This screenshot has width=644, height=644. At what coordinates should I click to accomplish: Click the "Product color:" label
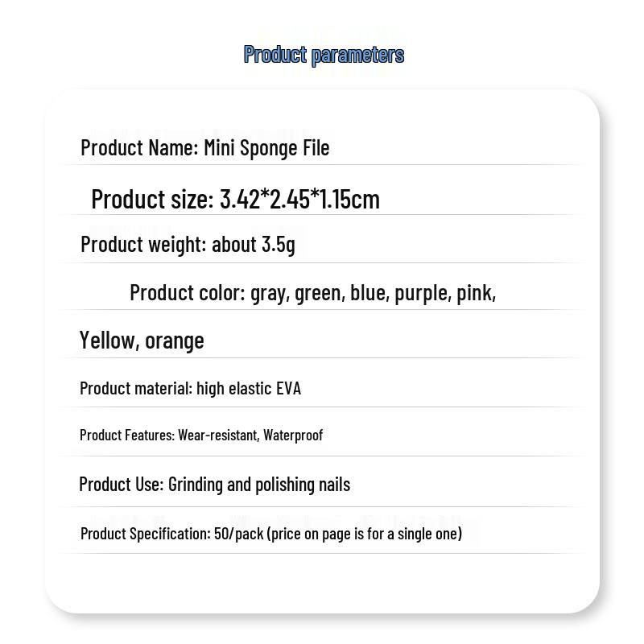pyautogui.click(x=188, y=293)
